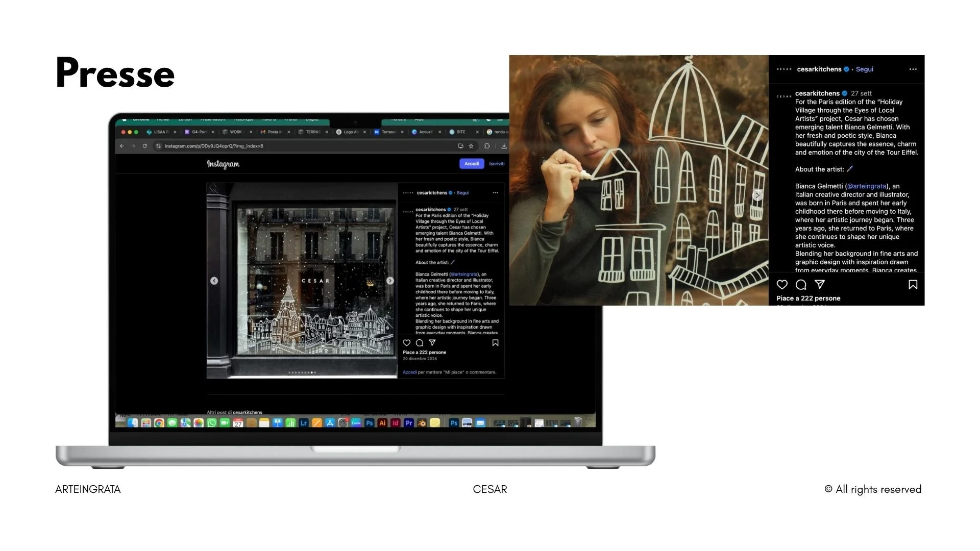The image size is (980, 551).
Task: Open the Photos app in the dock
Action: pyautogui.click(x=199, y=423)
